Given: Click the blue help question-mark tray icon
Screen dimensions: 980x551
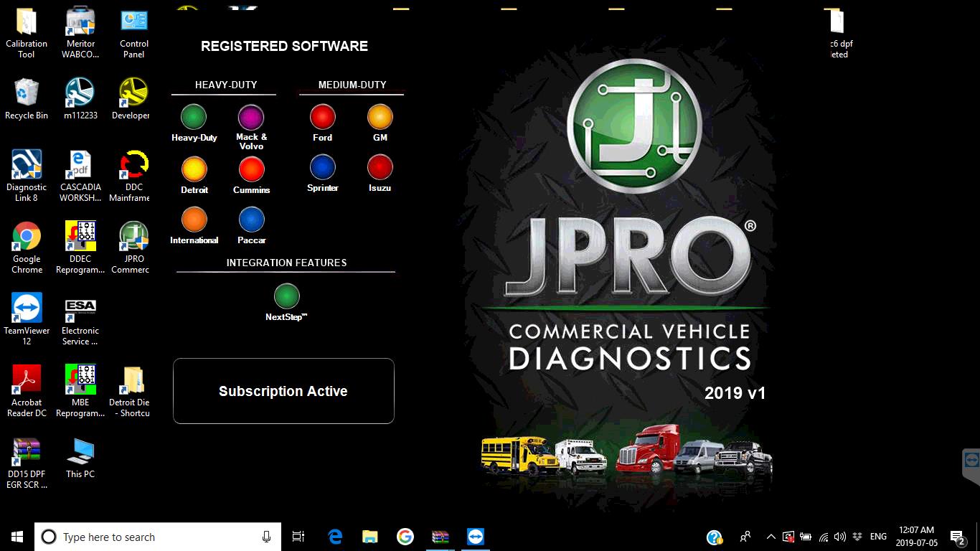Looking at the screenshot, I should (714, 537).
